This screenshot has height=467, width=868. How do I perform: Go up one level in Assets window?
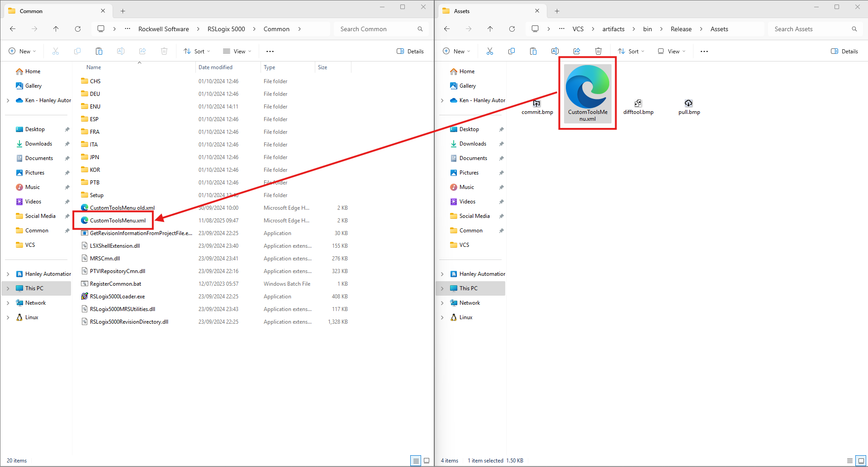click(x=490, y=29)
